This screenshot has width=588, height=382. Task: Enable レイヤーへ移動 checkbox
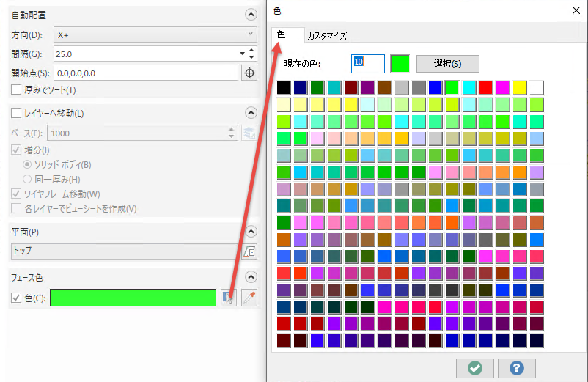point(16,113)
